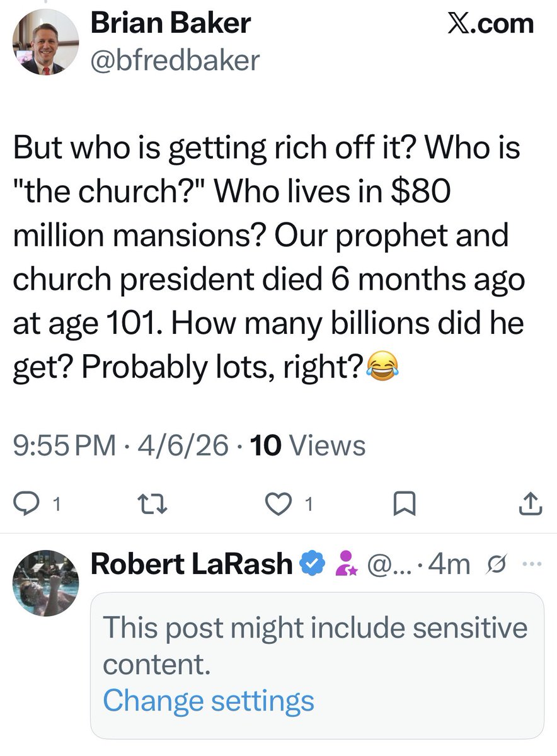Click the X.com logo
This screenshot has width=557, height=756.
[490, 25]
